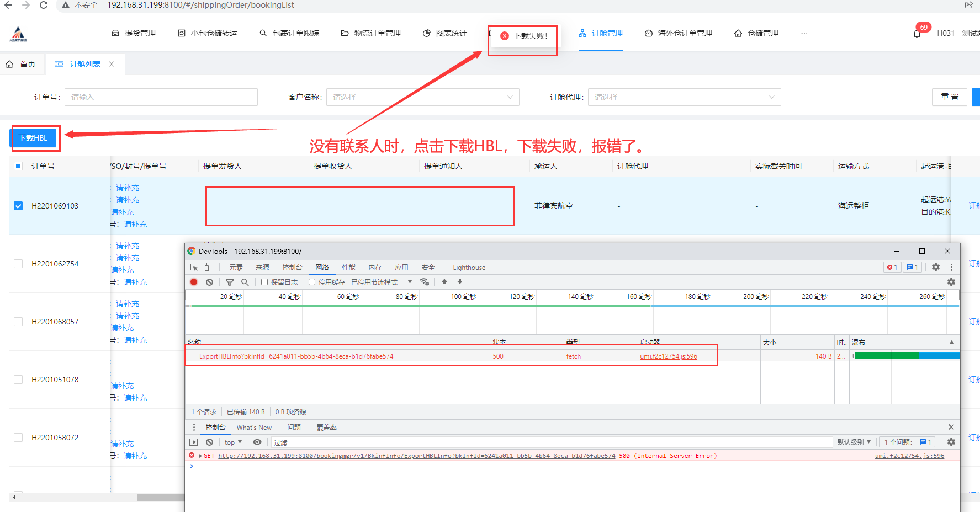The height and width of the screenshot is (512, 980).
Task: Switch to the 控制台 DevTools tab
Action: 292,268
